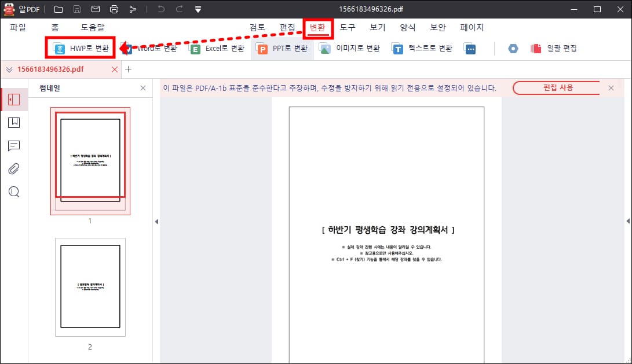Dismiss the PDF/A-1b notification bar
Screen dimensions: 632x364
611,88
